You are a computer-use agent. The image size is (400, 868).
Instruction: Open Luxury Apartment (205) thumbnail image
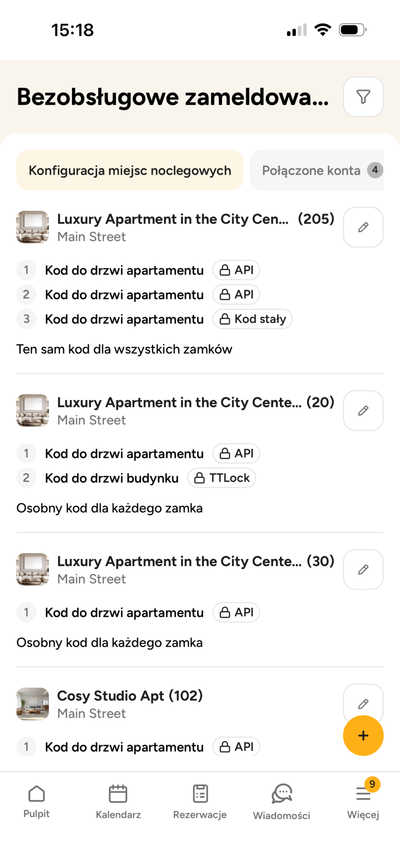tap(33, 227)
